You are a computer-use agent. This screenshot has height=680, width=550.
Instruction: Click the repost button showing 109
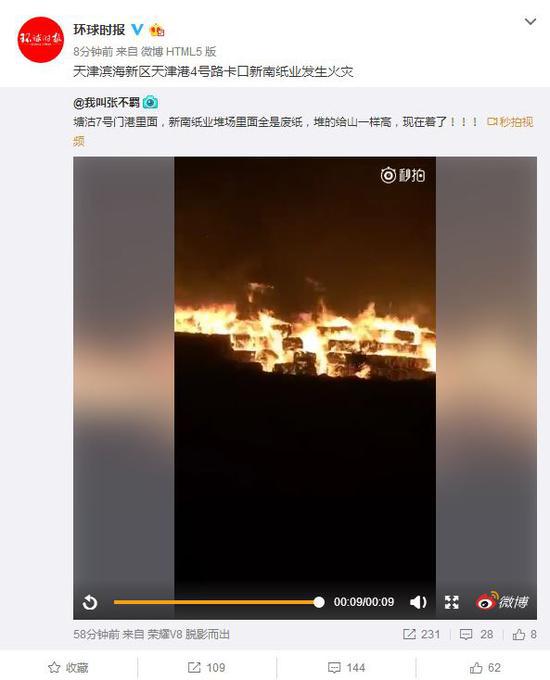(206, 667)
